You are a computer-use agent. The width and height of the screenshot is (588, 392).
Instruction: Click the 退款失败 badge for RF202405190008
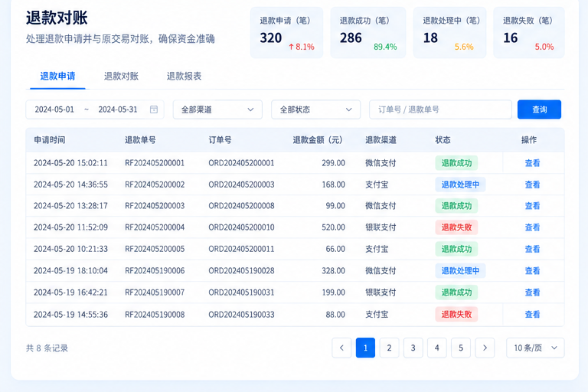coord(456,315)
